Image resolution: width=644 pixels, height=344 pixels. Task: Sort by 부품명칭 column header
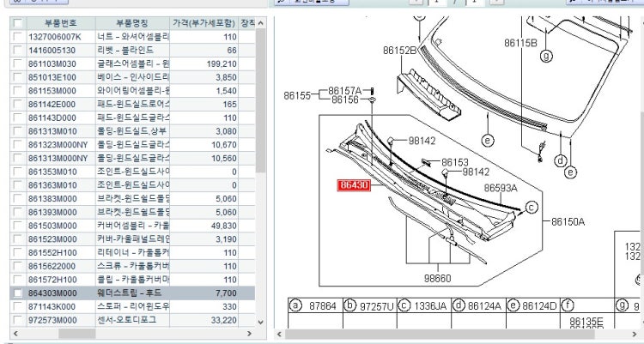pyautogui.click(x=131, y=23)
